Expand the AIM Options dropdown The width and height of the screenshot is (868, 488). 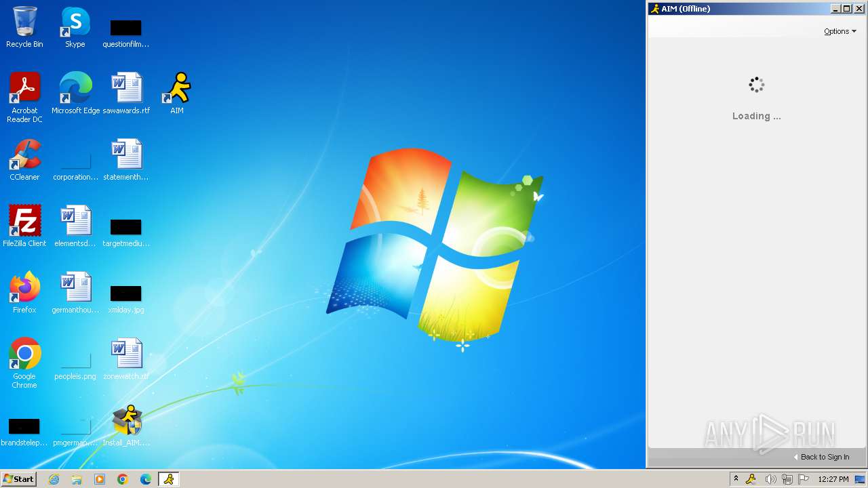840,31
